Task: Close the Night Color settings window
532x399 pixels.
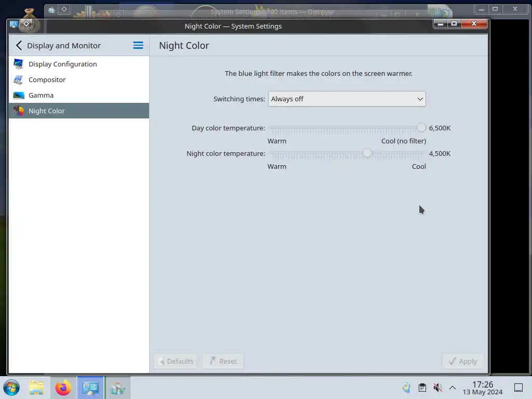Action: coord(474,23)
